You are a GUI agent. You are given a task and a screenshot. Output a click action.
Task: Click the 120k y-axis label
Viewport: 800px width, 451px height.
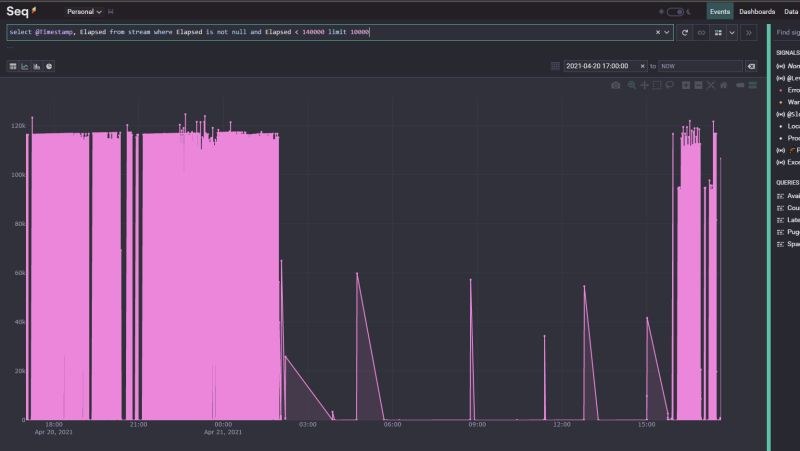18,126
